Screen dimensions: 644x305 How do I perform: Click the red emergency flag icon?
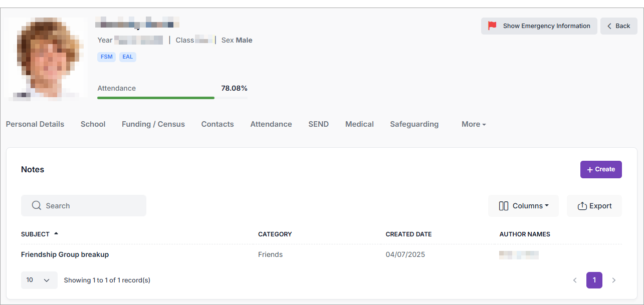tap(492, 26)
